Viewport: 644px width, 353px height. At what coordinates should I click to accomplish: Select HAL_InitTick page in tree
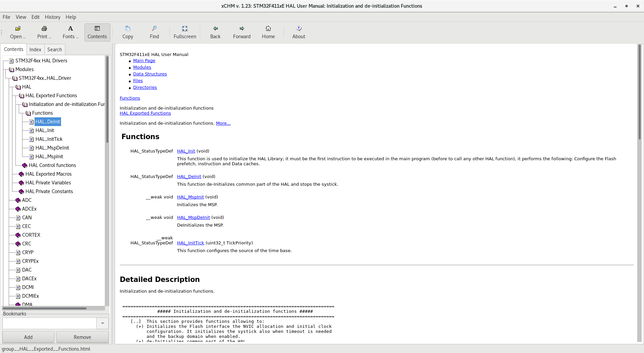49,139
